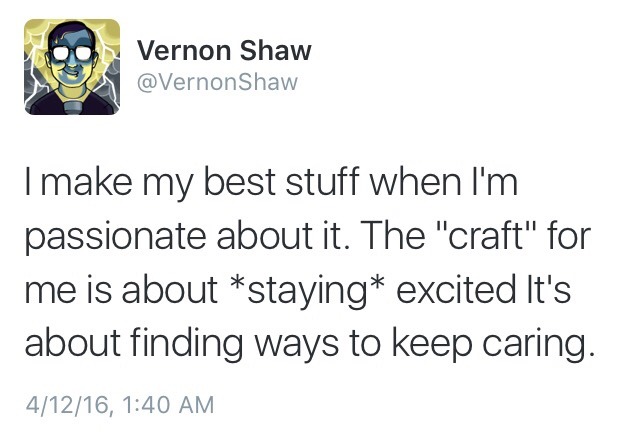Open Vernon Shaw's profile avatar
This screenshot has width=640, height=444.
(x=72, y=67)
